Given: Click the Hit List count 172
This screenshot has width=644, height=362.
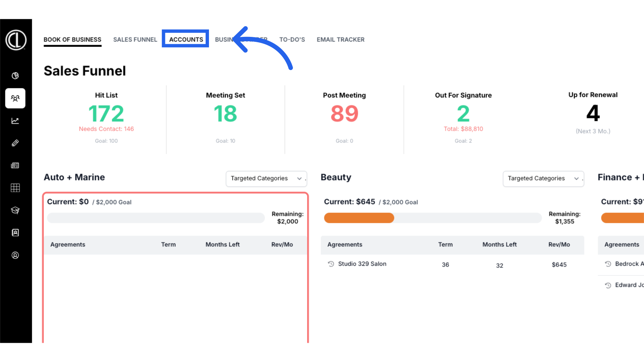Looking at the screenshot, I should tap(106, 114).
